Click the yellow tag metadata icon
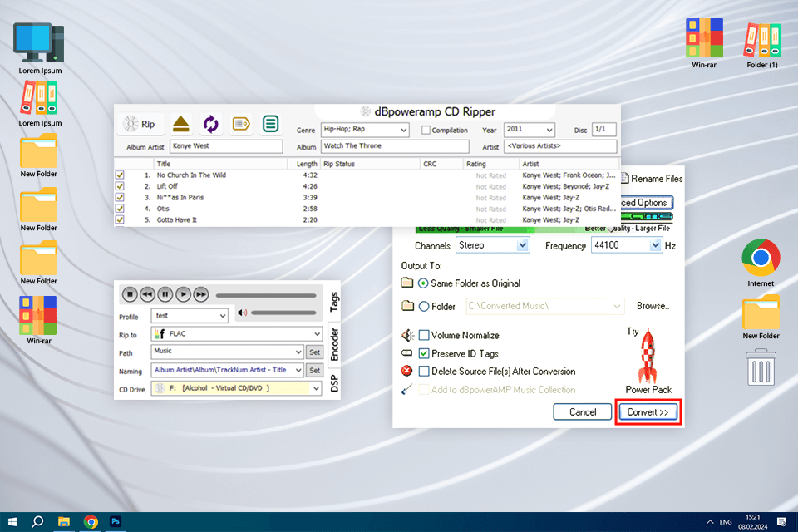The height and width of the screenshot is (532, 798). click(x=241, y=124)
